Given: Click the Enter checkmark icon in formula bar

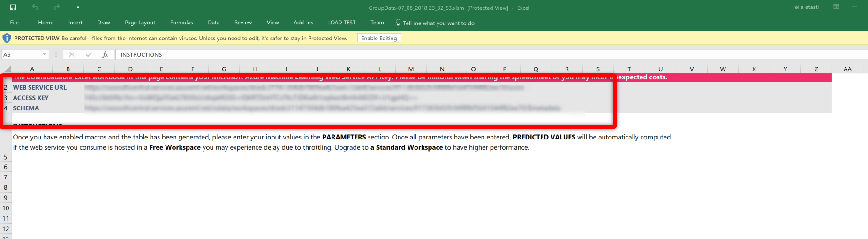Looking at the screenshot, I should tap(89, 54).
